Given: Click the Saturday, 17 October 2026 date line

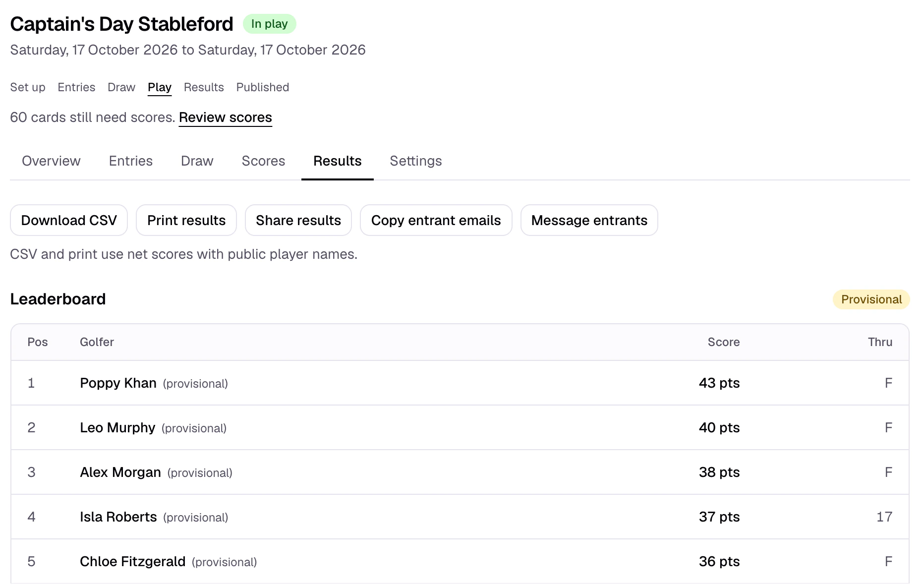Looking at the screenshot, I should [x=188, y=50].
